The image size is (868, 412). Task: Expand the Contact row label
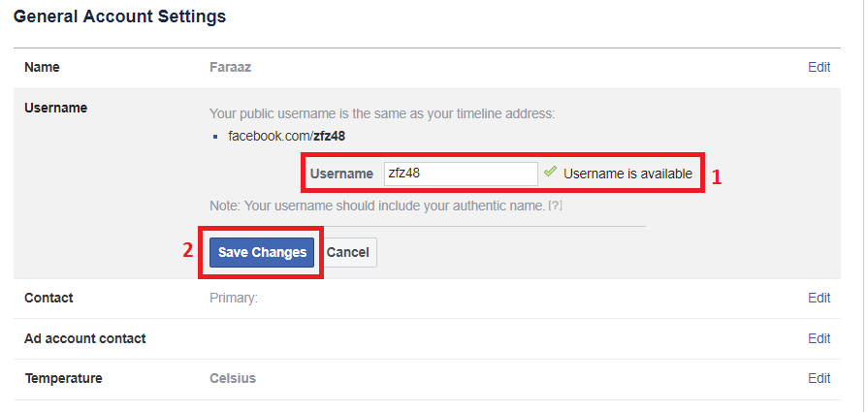[48, 299]
